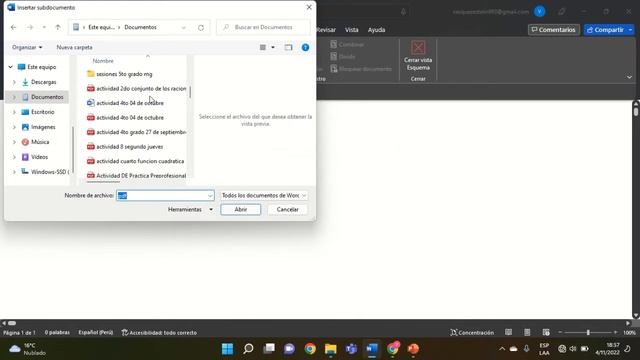Screen dimensions: 640x360
Task: Click Cerrar vista Esquema in Word ribbon
Action: coord(418,56)
